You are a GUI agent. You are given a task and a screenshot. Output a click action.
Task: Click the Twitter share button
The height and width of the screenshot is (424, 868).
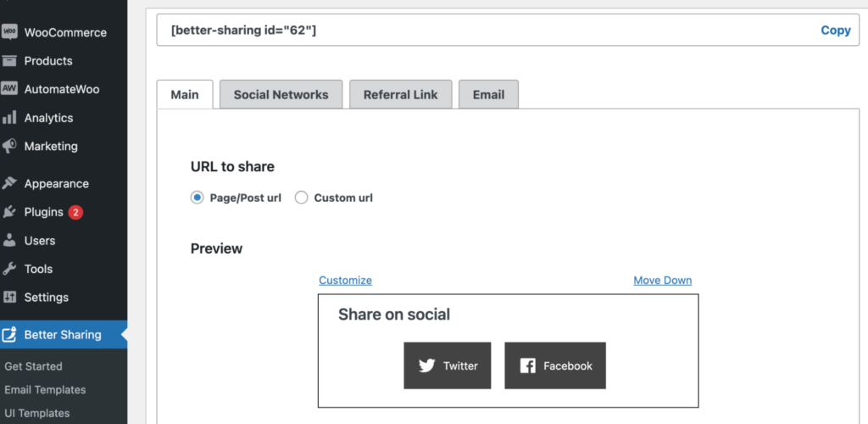pyautogui.click(x=448, y=365)
